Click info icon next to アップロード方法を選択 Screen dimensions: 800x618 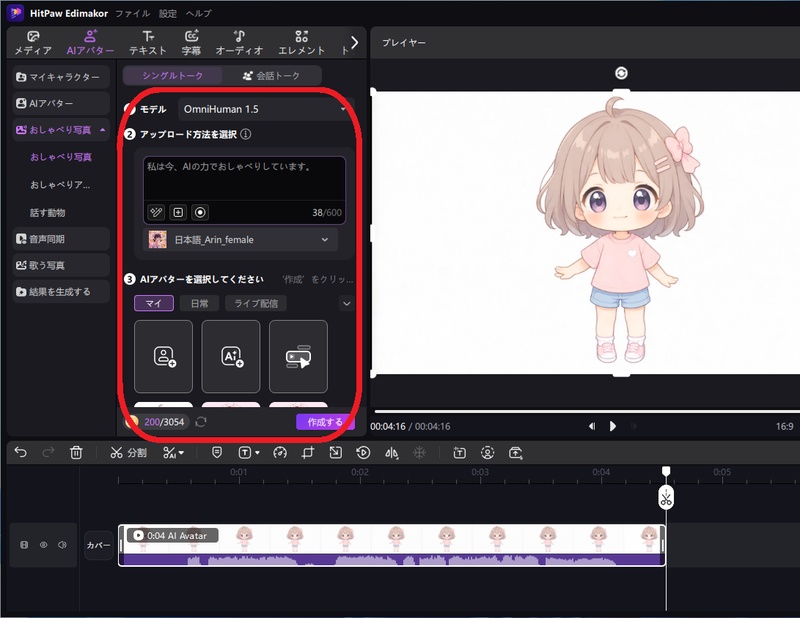245,134
